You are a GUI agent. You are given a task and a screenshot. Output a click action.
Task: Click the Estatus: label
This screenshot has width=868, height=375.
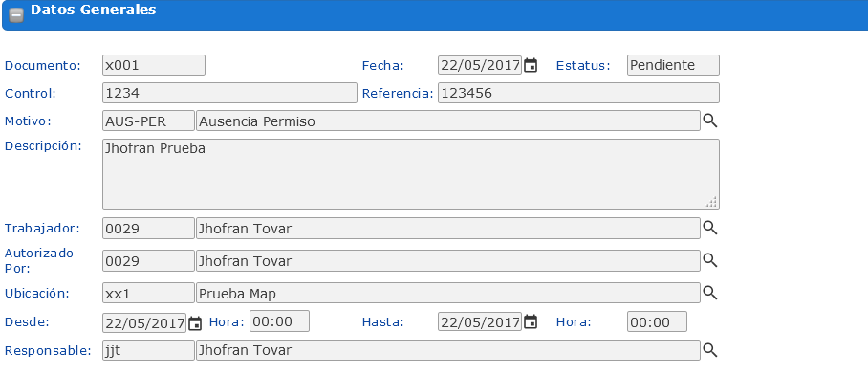pyautogui.click(x=583, y=65)
